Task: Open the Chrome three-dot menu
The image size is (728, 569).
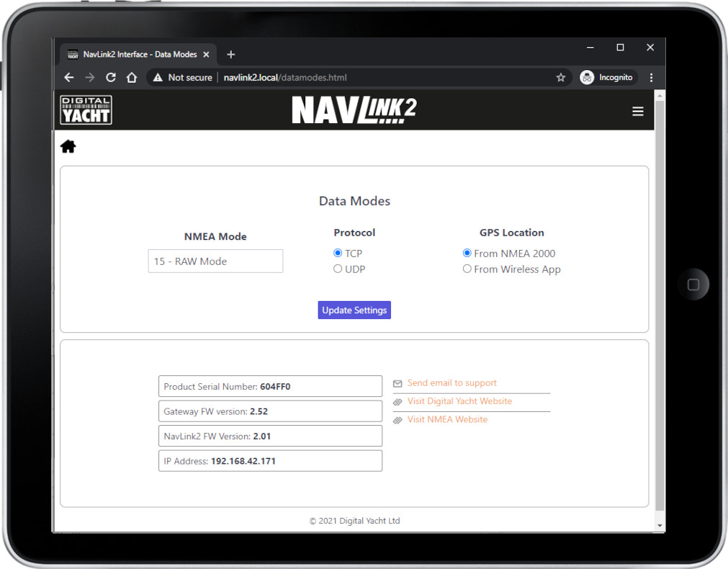Action: click(651, 78)
